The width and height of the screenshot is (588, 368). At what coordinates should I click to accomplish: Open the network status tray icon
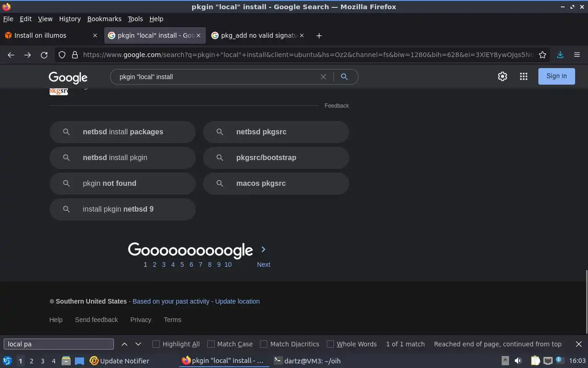tap(548, 361)
